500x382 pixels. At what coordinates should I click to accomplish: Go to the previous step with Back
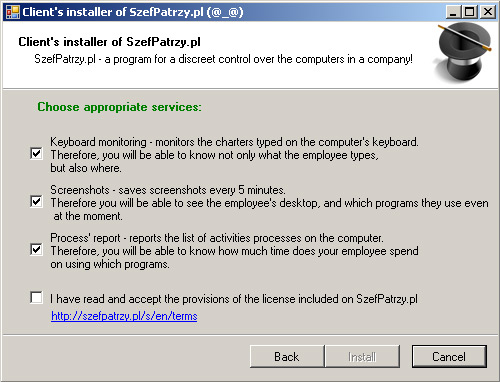point(287,357)
